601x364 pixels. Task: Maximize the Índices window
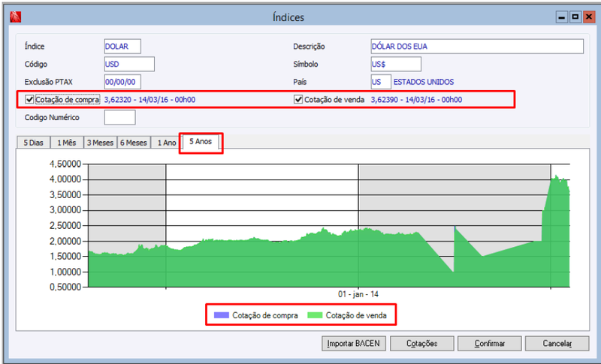coord(575,17)
